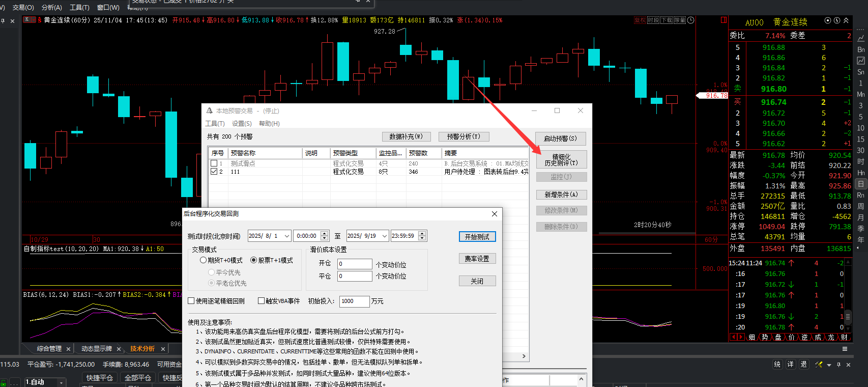Click the green unlock icon at bottom left
Viewport: 868px width, 387px height.
point(3,382)
